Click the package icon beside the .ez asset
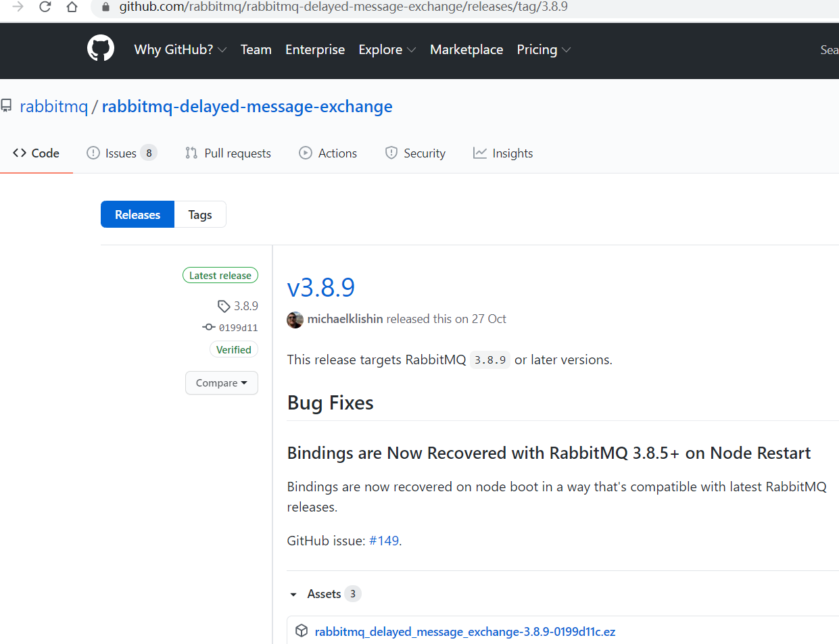The image size is (839, 644). 302,631
